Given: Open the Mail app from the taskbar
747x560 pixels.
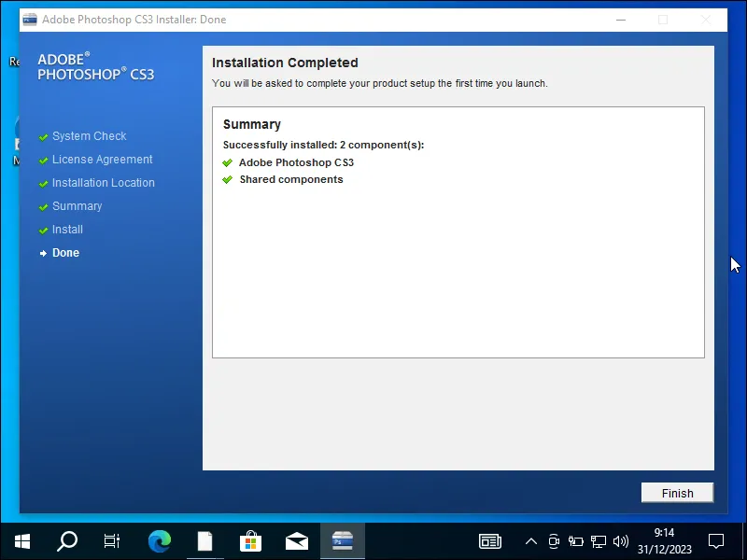Looking at the screenshot, I should click(x=297, y=540).
